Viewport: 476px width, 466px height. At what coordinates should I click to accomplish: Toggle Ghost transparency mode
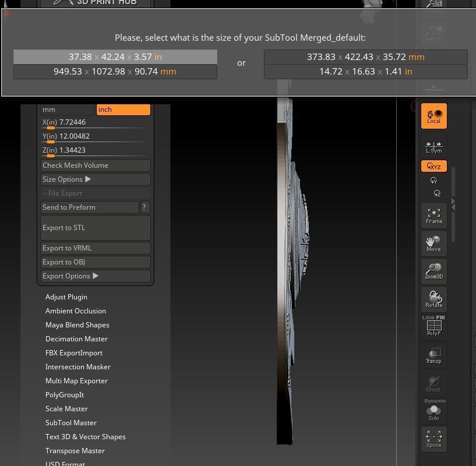point(433,383)
